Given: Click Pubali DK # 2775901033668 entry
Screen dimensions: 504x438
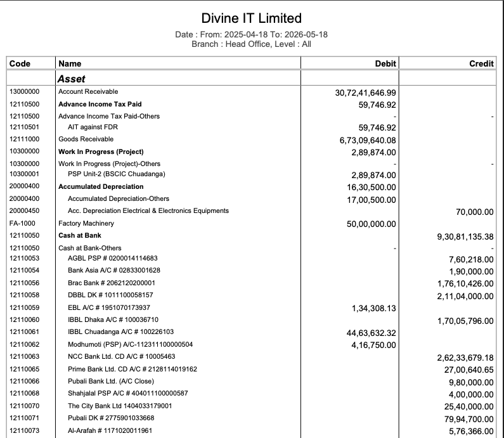Looking at the screenshot, I should tap(111, 418).
